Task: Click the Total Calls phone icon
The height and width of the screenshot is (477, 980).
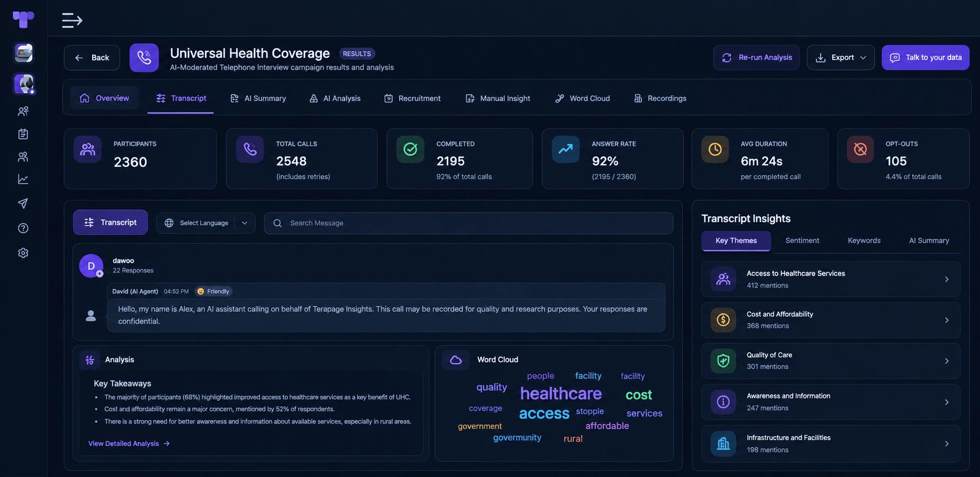Action: point(250,149)
